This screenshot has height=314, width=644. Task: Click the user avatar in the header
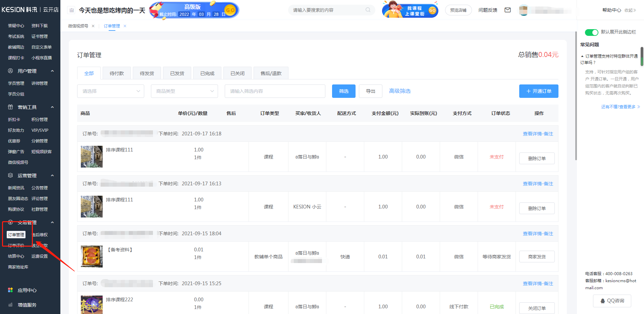click(523, 10)
